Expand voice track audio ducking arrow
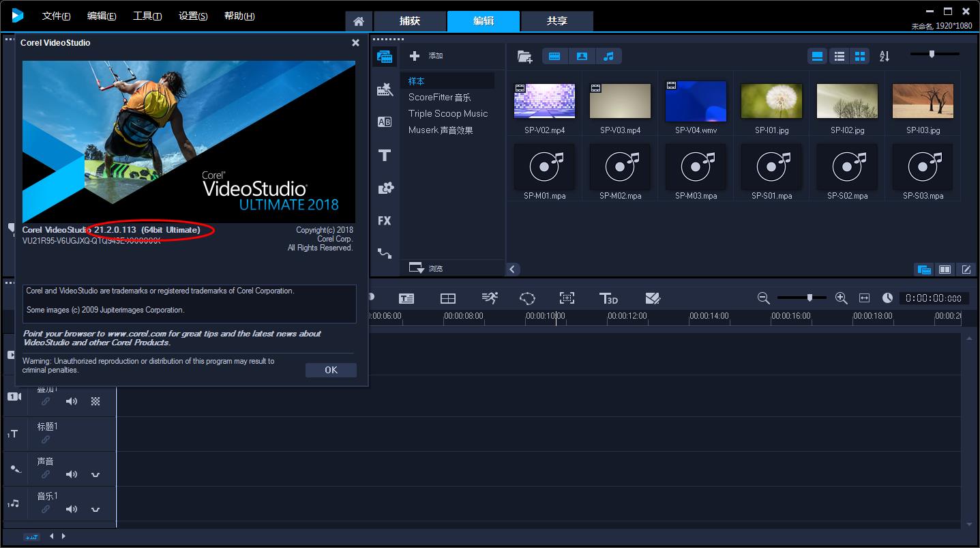This screenshot has width=980, height=548. [x=95, y=474]
